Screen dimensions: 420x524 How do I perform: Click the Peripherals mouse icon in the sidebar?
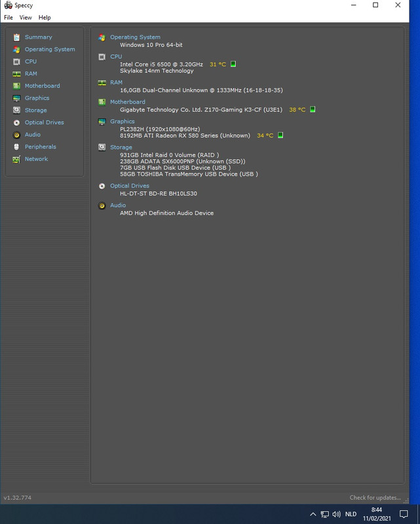click(x=16, y=147)
